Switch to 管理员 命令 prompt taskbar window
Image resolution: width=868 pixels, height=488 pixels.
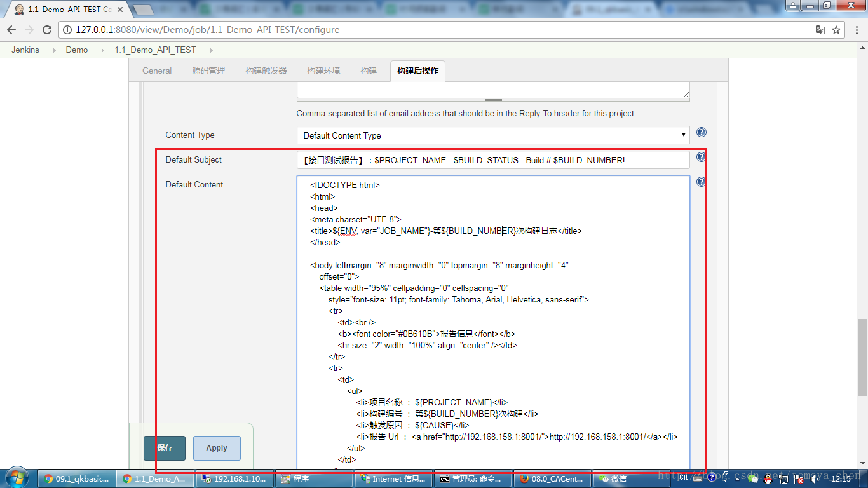(472, 479)
